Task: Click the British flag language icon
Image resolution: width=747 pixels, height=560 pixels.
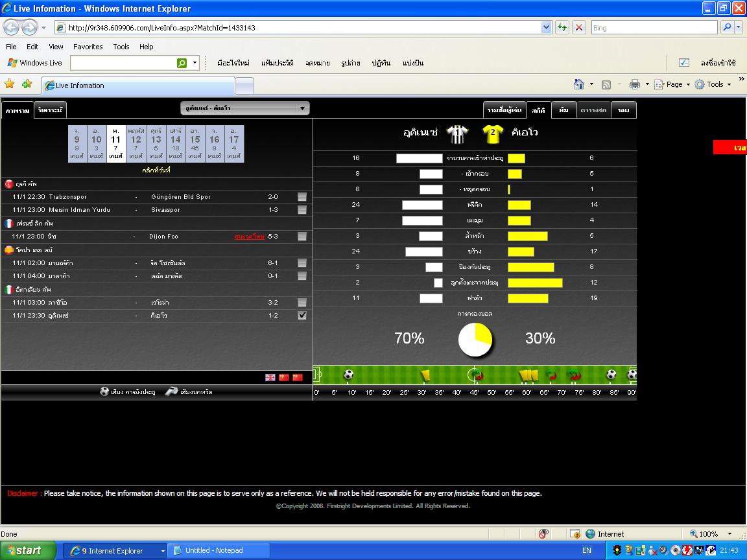Action: (270, 377)
